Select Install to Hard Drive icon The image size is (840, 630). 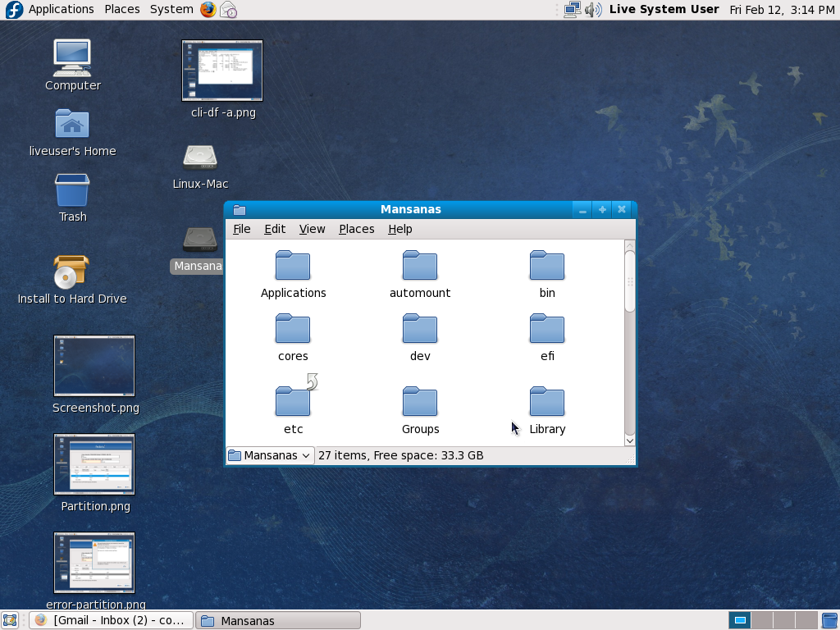click(71, 272)
